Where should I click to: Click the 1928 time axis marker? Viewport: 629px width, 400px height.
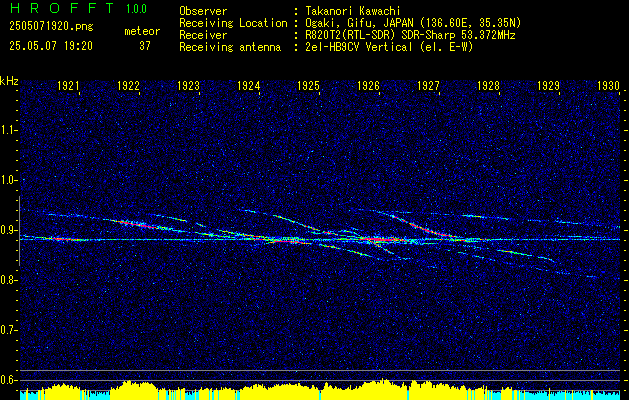[x=489, y=85]
